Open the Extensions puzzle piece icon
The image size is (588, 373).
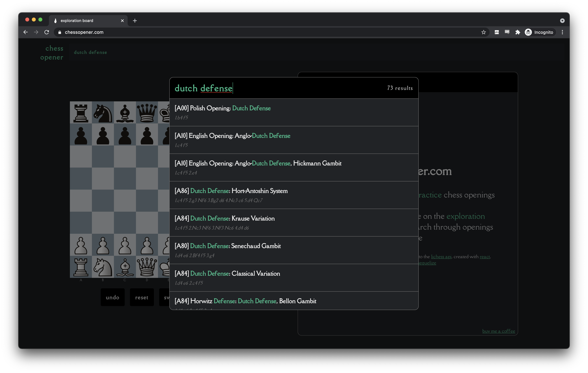(x=518, y=32)
